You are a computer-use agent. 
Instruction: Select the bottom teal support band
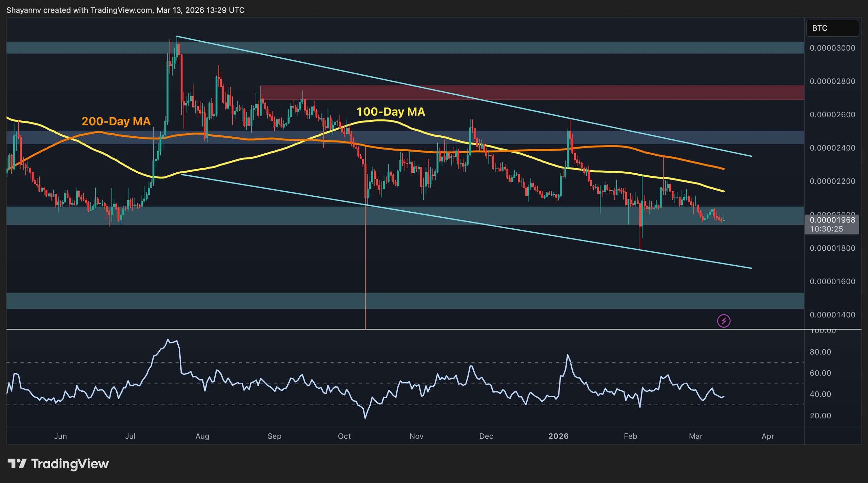405,301
